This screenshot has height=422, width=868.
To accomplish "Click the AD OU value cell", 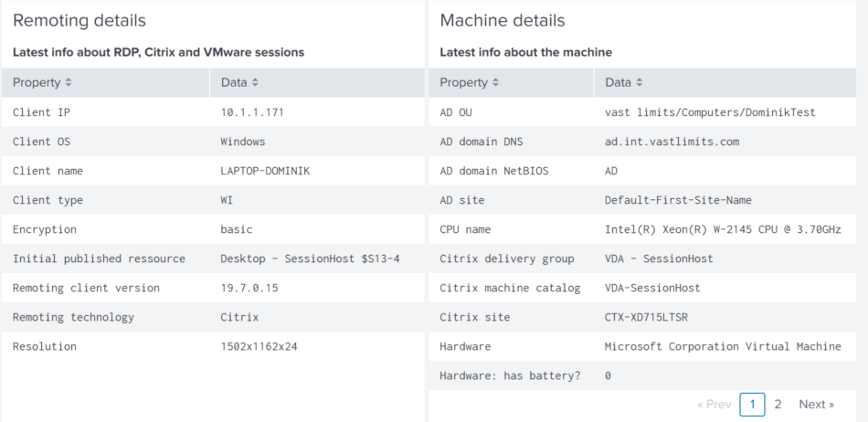I will (x=710, y=112).
